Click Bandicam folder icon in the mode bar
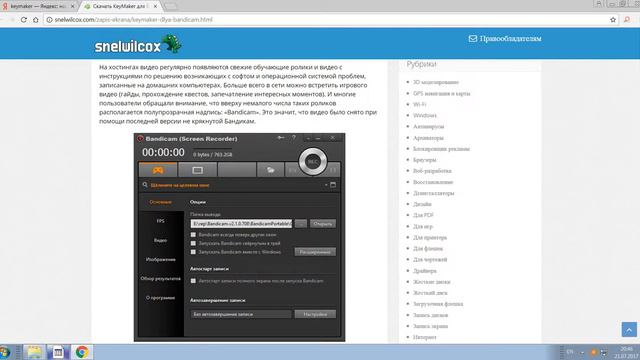 pos(270,170)
